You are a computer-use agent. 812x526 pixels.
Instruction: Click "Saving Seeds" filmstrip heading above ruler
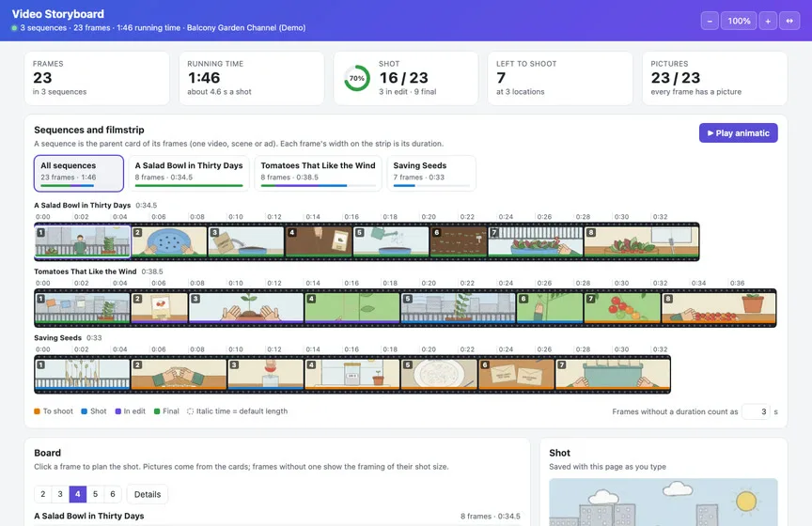58,337
